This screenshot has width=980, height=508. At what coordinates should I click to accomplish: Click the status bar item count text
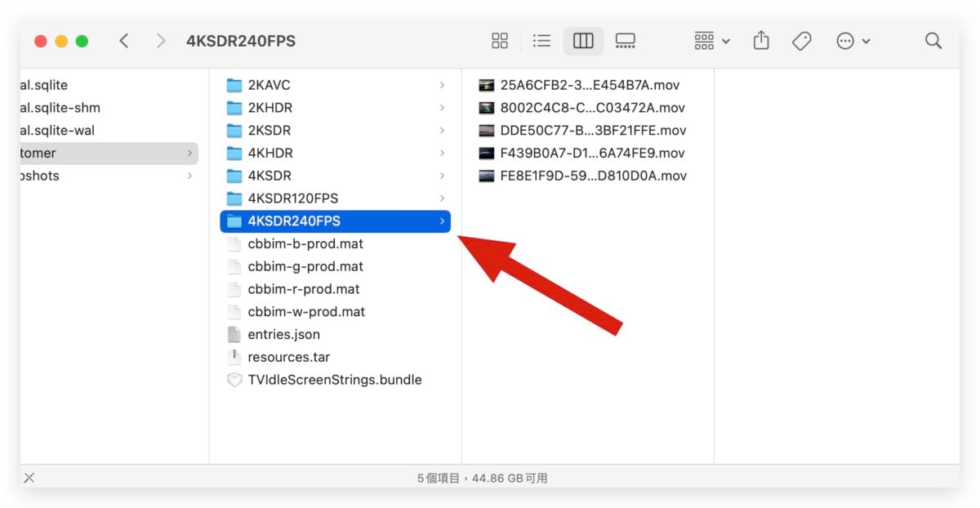[x=482, y=478]
